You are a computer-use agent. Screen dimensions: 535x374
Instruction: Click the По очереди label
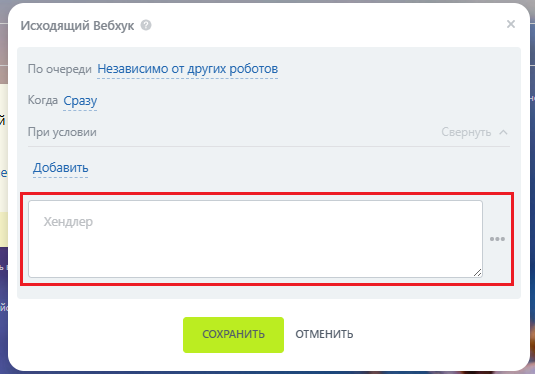[x=60, y=69]
